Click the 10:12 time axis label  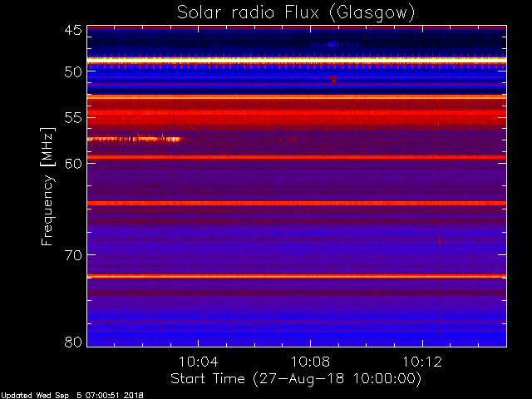pyautogui.click(x=422, y=362)
